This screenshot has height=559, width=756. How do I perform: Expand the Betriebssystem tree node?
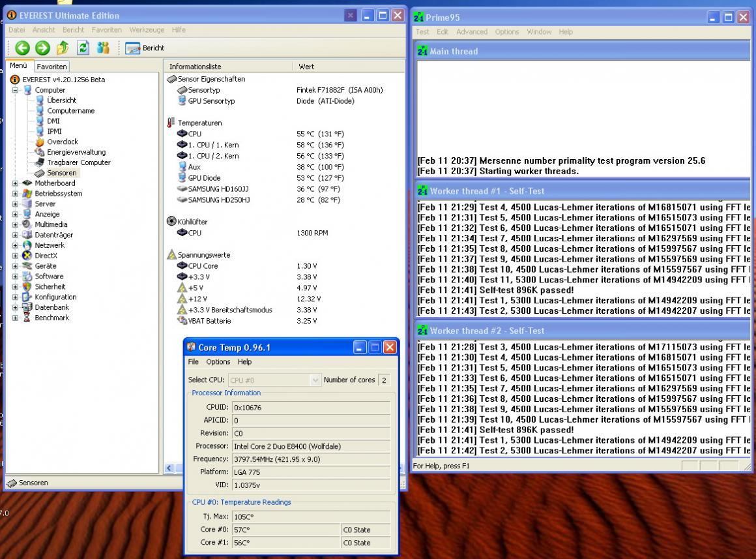[x=15, y=194]
